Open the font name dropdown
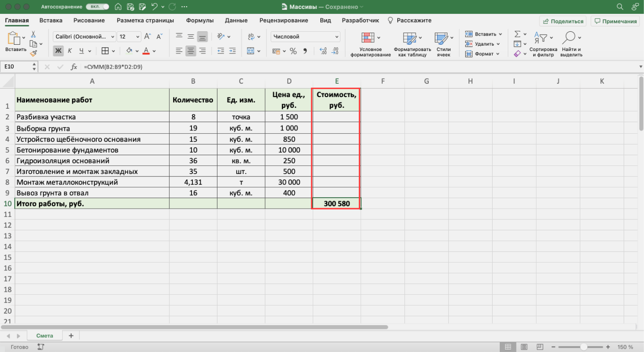644x352 pixels. pyautogui.click(x=84, y=37)
